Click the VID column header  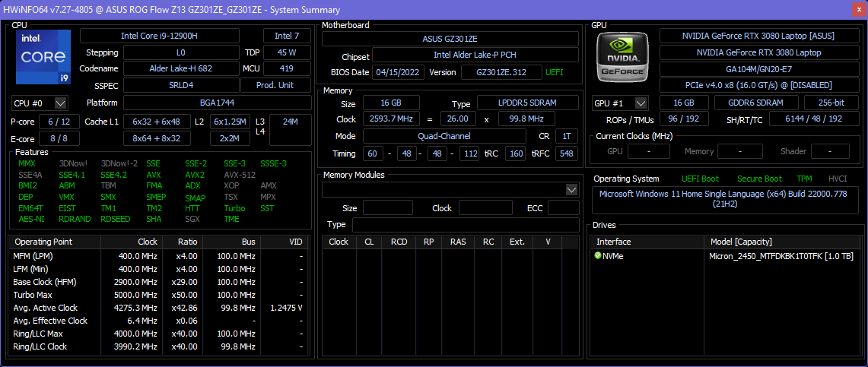[x=283, y=242]
